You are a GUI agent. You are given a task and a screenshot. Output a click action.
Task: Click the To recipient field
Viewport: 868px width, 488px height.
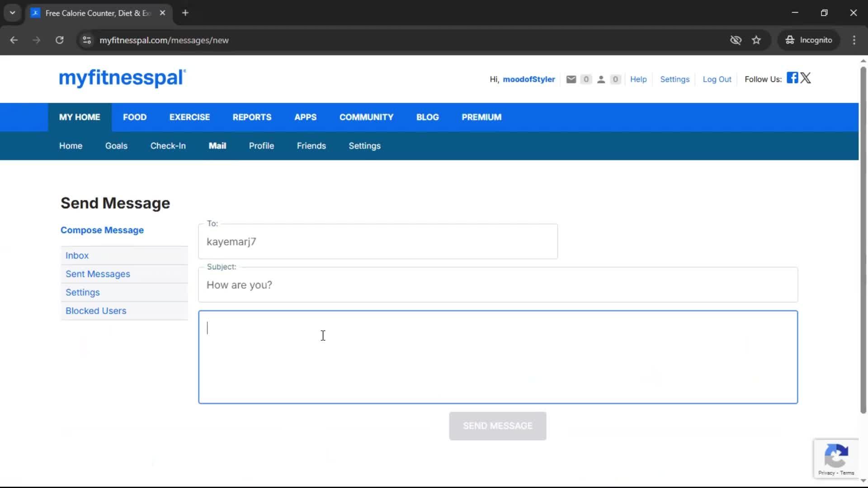coord(378,242)
